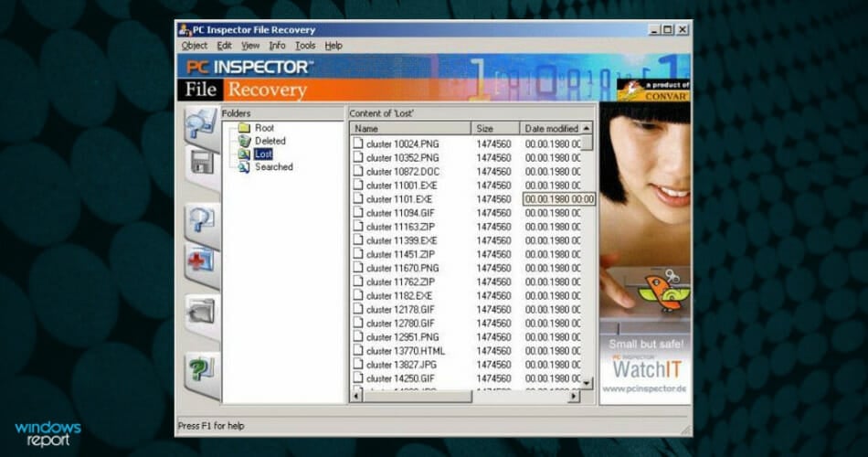Click the CONVAR product logo
This screenshot has width=868, height=457.
pyautogui.click(x=653, y=90)
